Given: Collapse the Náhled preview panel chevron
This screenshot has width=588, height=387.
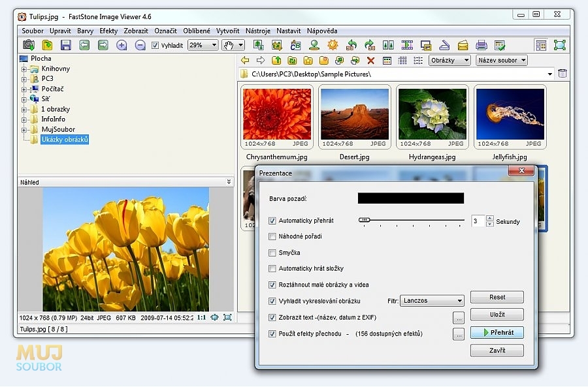Looking at the screenshot, I should pos(229,181).
